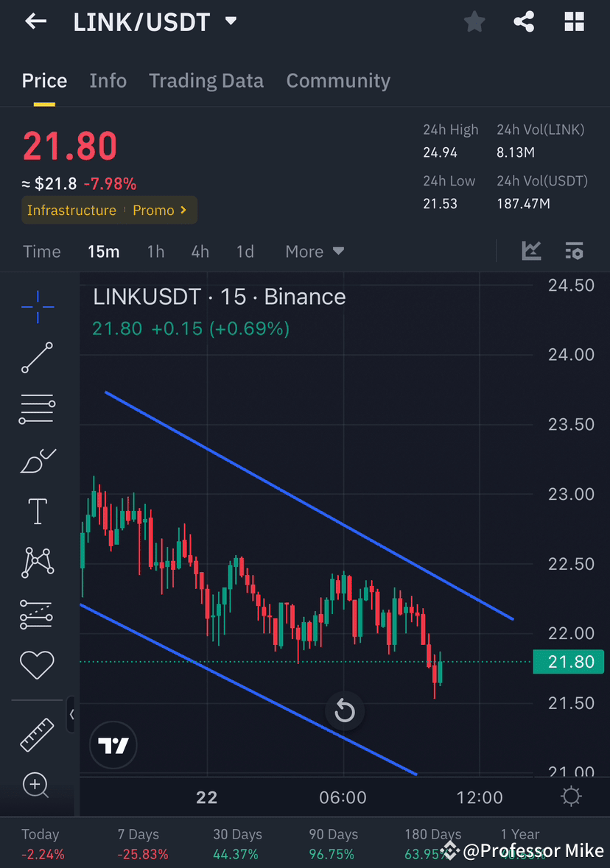Toggle the chart settings panel icon
Viewport: 610px width, 868px height.
574,250
